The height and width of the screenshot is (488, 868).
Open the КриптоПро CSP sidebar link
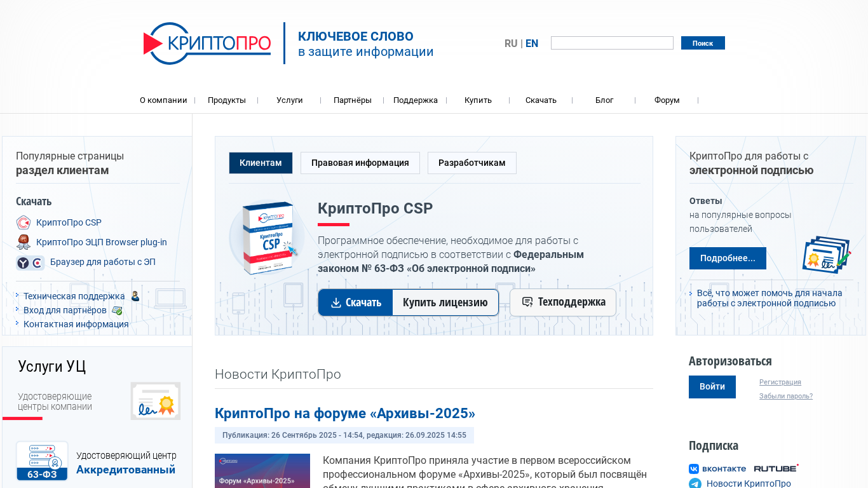click(69, 223)
